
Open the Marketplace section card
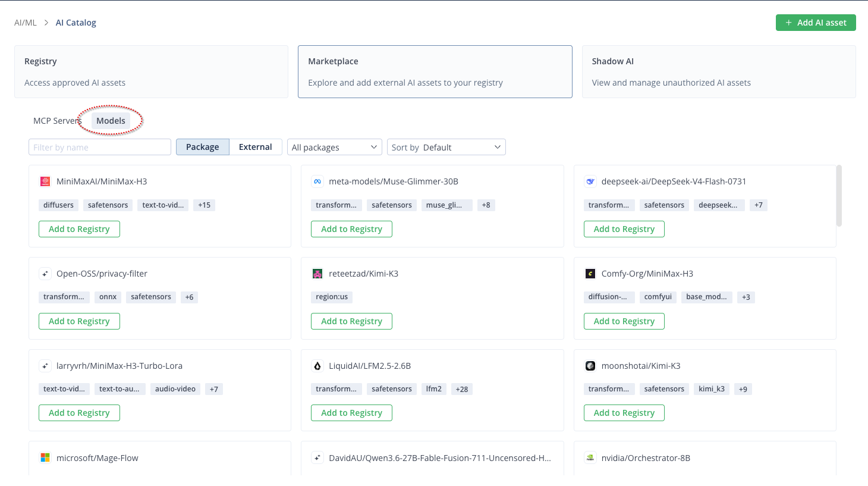[x=435, y=71]
